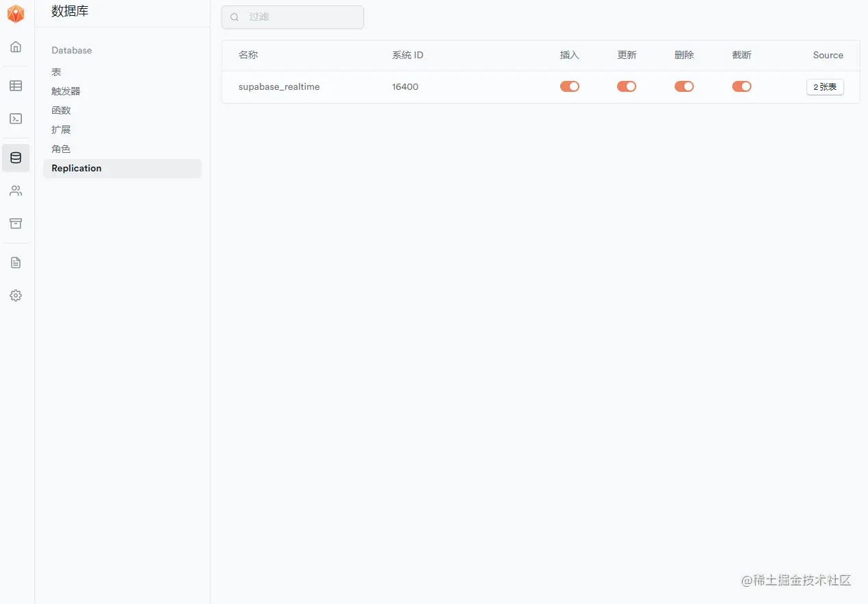This screenshot has width=868, height=604.
Task: Open the SQL editor terminal icon
Action: [x=16, y=119]
